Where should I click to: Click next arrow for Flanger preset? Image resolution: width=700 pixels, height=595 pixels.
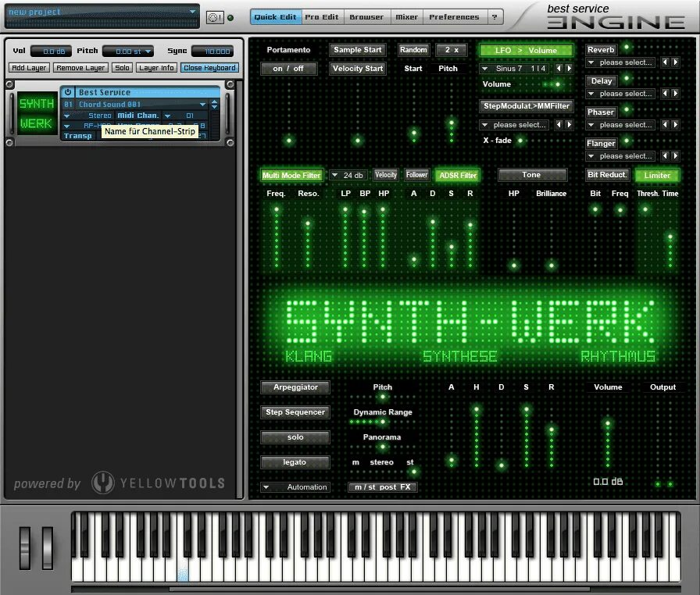tap(676, 155)
